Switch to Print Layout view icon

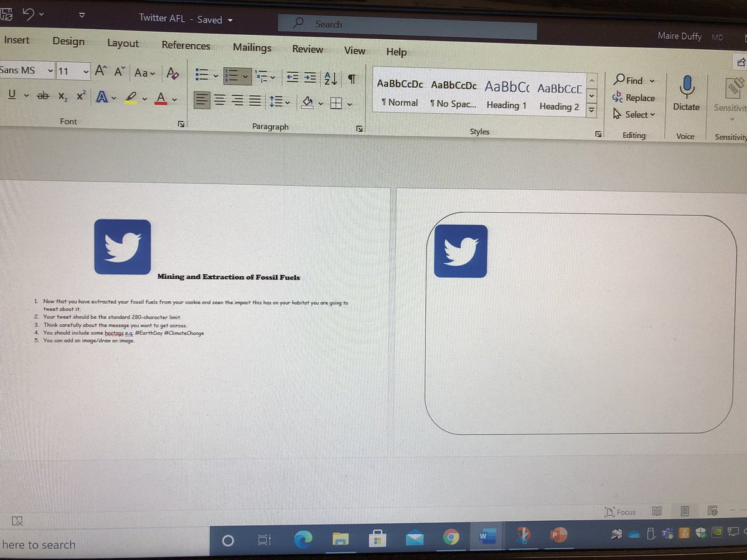pyautogui.click(x=685, y=511)
